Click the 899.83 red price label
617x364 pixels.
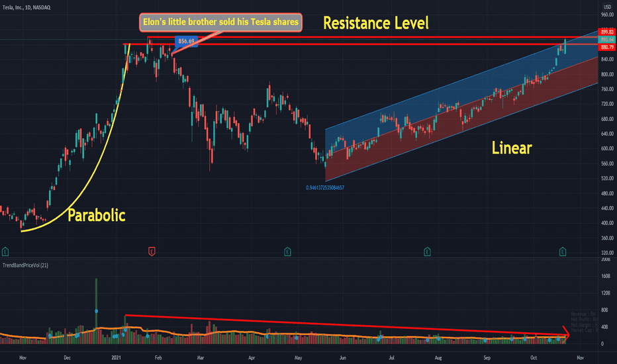click(x=607, y=32)
